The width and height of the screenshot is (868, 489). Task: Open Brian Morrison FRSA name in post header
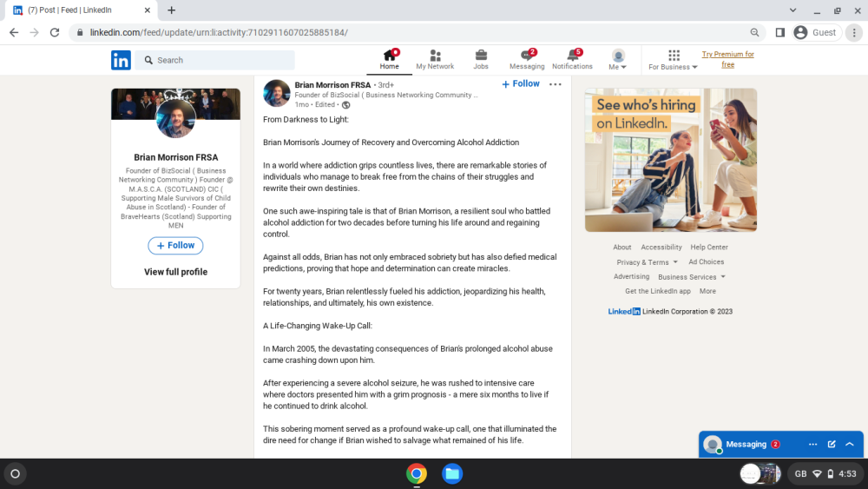click(332, 85)
